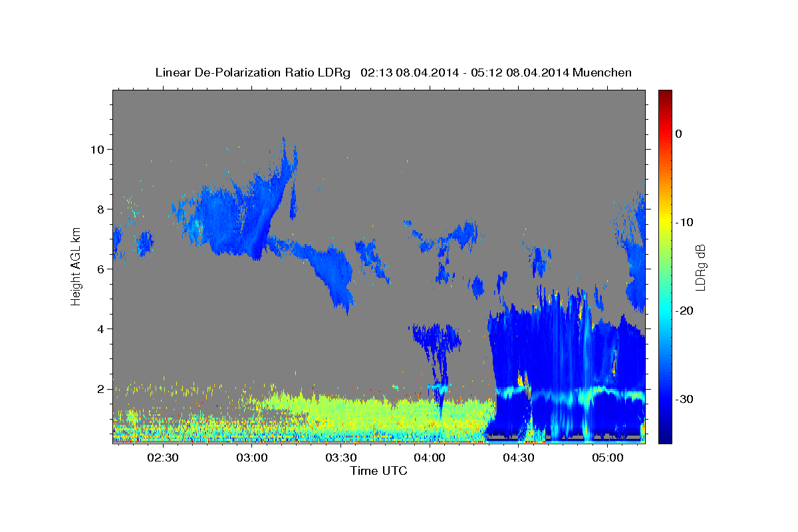Image resolution: width=798 pixels, height=532 pixels.
Task: Click the end date '05:12 08.04.2014' in title
Action: (519, 72)
